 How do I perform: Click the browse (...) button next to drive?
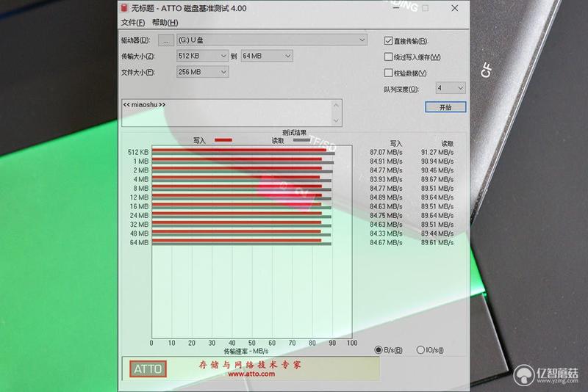pos(166,40)
